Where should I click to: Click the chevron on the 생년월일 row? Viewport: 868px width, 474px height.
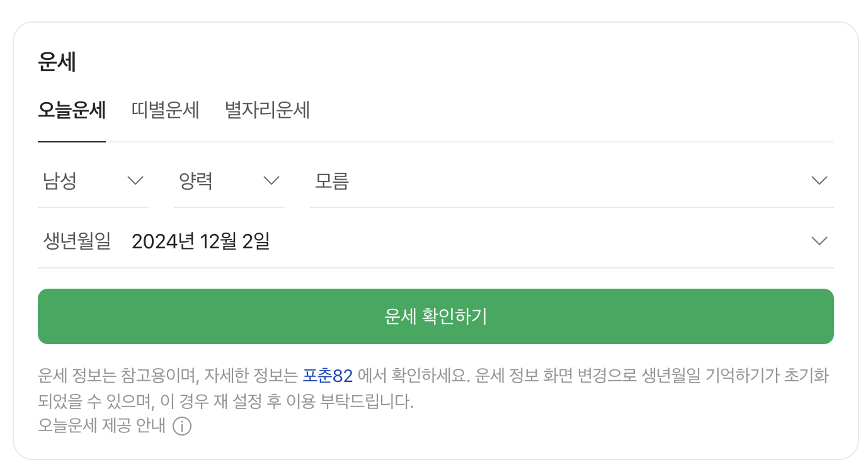click(819, 240)
